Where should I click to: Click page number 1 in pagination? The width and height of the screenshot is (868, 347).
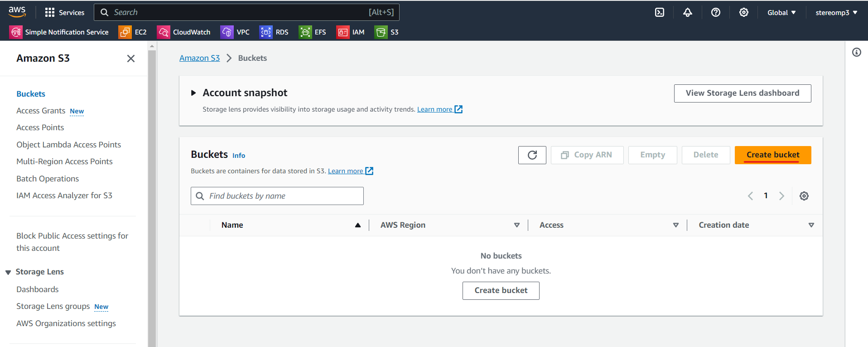pyautogui.click(x=766, y=196)
